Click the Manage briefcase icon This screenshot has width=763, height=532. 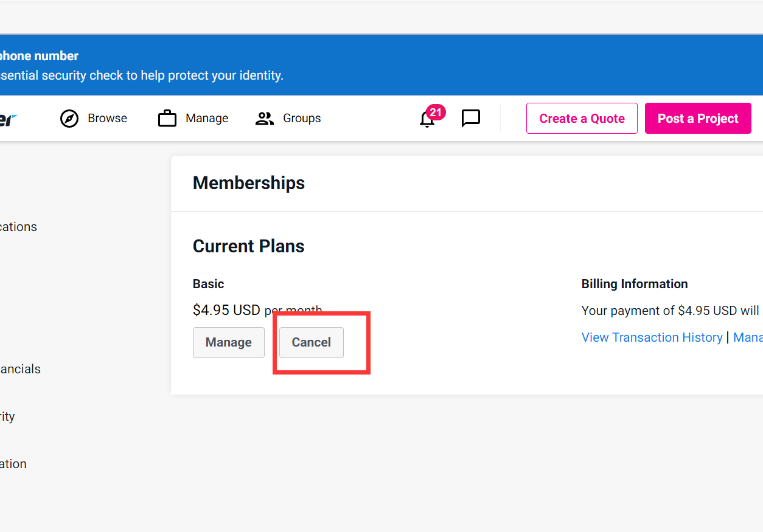167,119
